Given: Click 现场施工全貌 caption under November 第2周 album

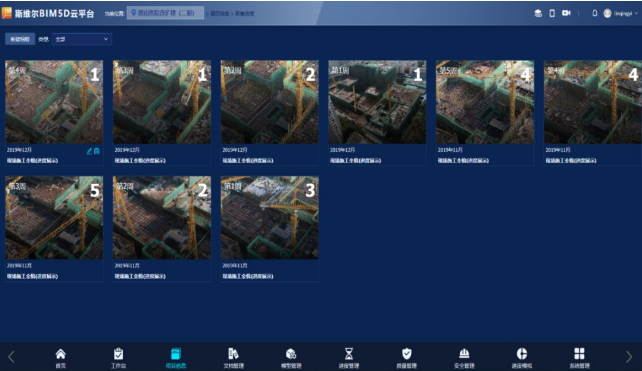Looking at the screenshot, I should coord(140,276).
